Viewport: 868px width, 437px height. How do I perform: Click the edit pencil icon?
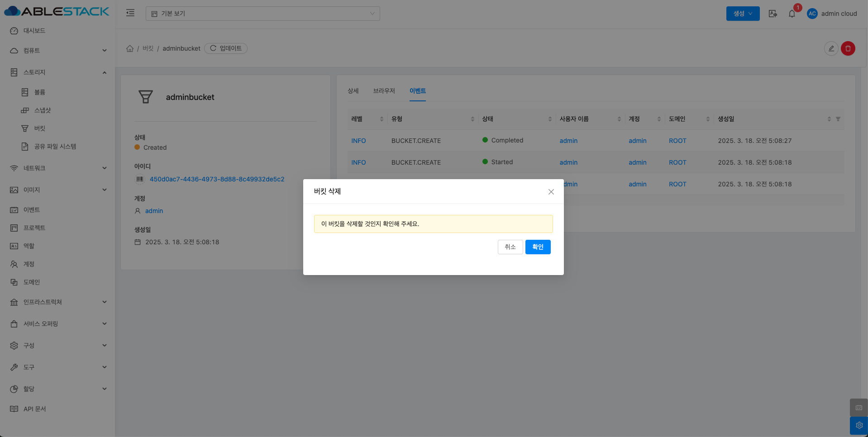click(831, 48)
